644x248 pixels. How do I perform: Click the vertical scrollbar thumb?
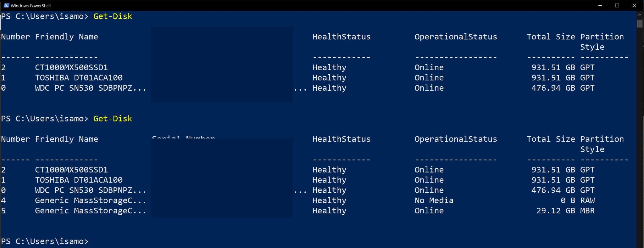pos(640,24)
